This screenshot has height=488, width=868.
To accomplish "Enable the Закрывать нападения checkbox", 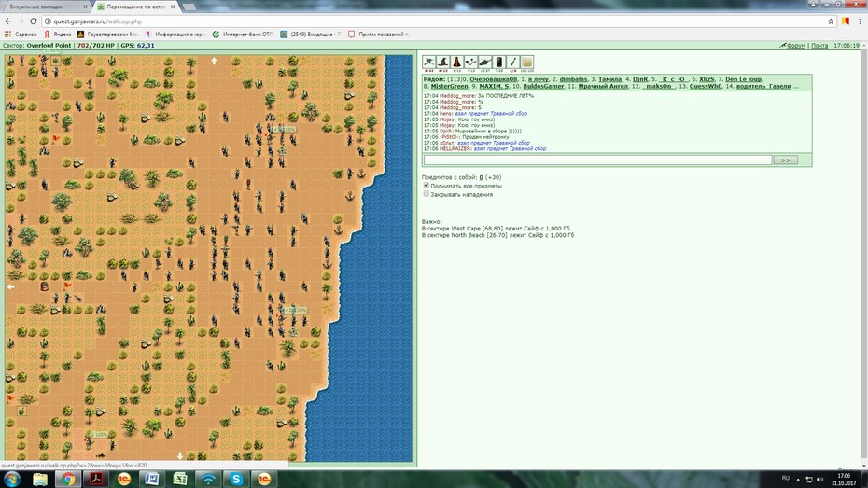I will (x=427, y=194).
